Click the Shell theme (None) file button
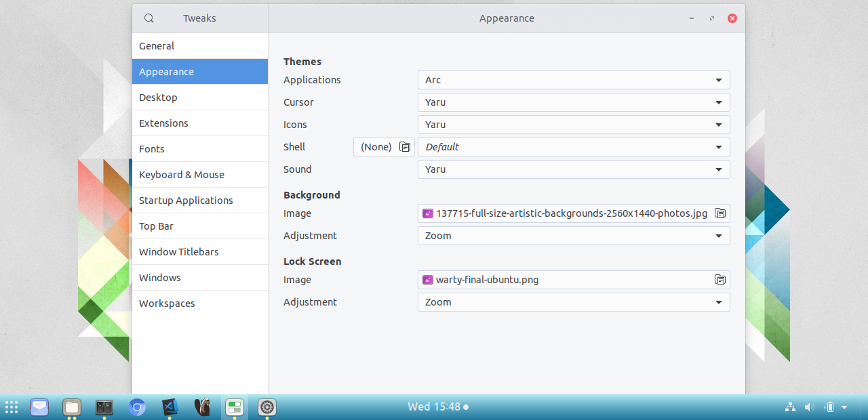 [384, 147]
